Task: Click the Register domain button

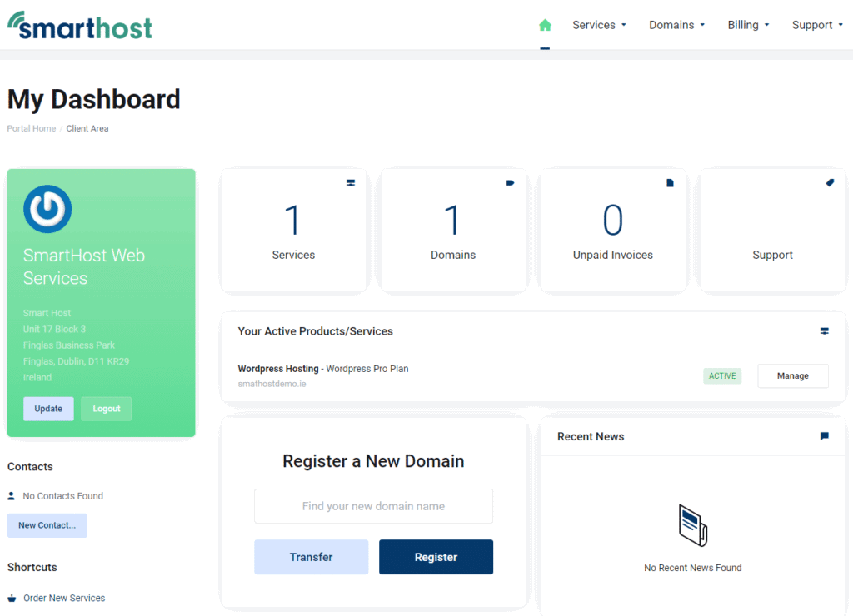Action: 436,557
